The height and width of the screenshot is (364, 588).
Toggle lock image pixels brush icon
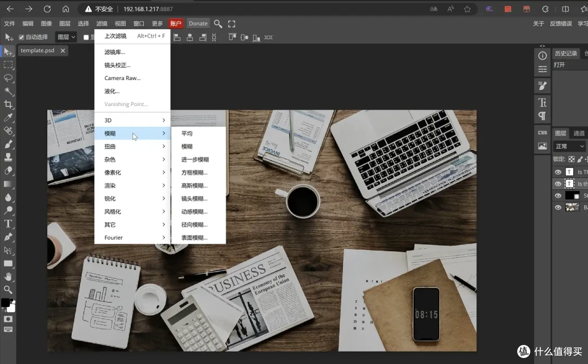pos(580,159)
